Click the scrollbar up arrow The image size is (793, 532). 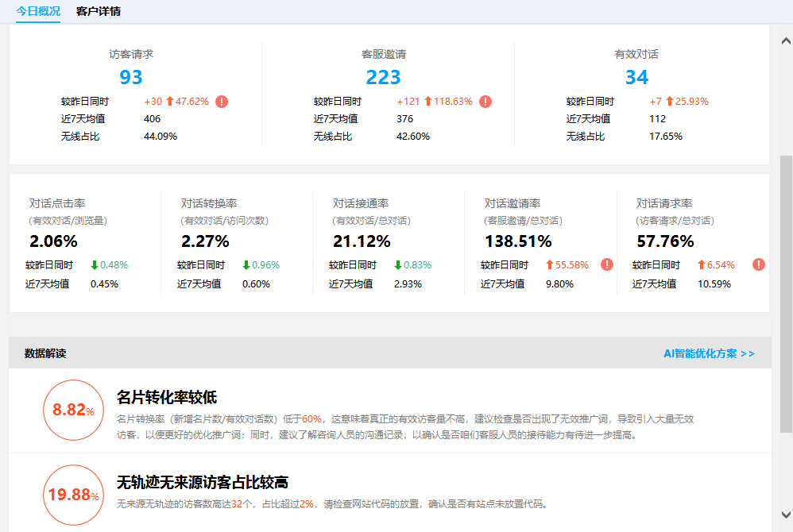coord(786,41)
